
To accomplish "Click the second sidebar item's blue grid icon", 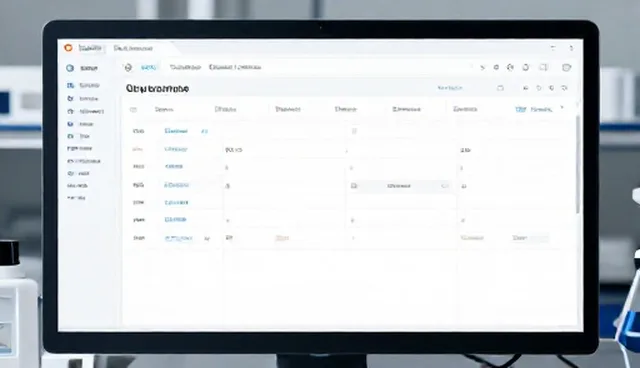I will pos(71,85).
